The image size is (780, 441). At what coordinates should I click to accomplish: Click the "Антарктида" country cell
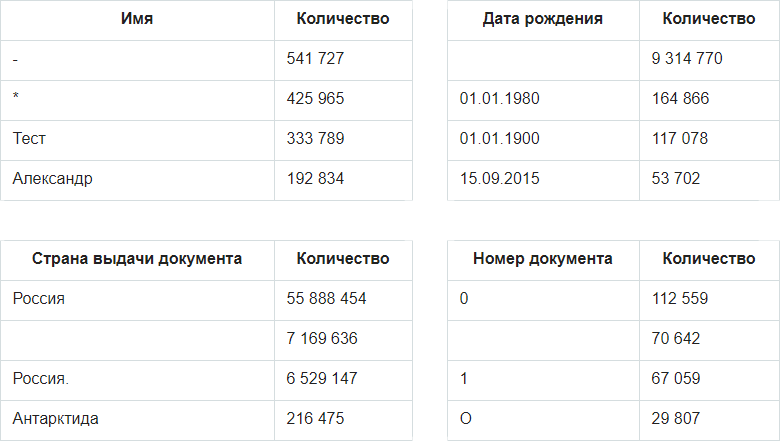(x=56, y=419)
